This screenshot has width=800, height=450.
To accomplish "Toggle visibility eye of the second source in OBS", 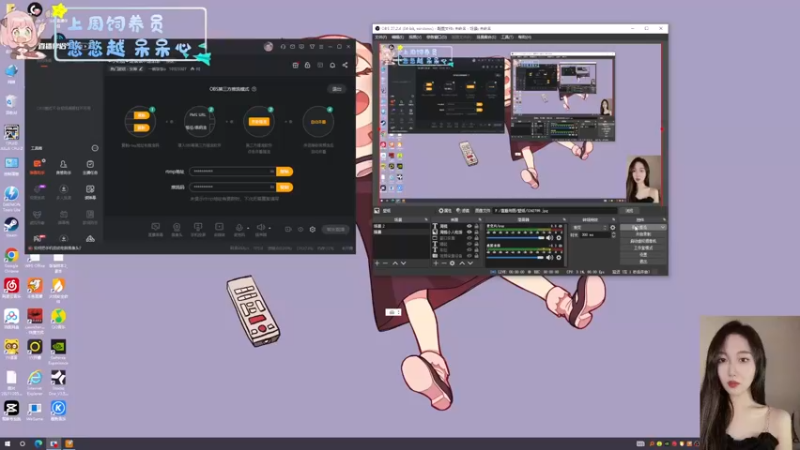I will [x=469, y=232].
